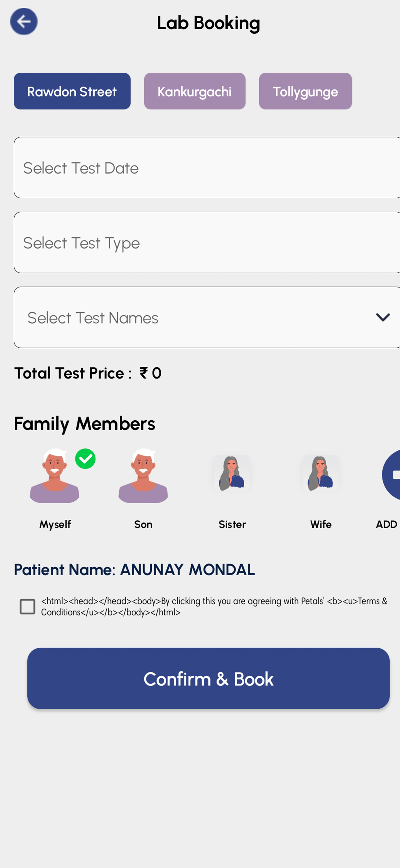Switch to the Tollygunge location tab
The width and height of the screenshot is (400, 868).
click(x=305, y=91)
